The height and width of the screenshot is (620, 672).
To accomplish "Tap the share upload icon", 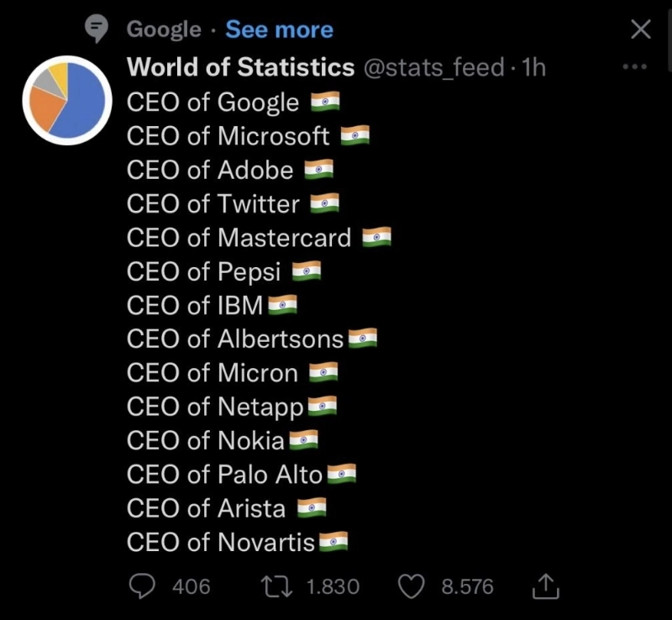I will [545, 586].
